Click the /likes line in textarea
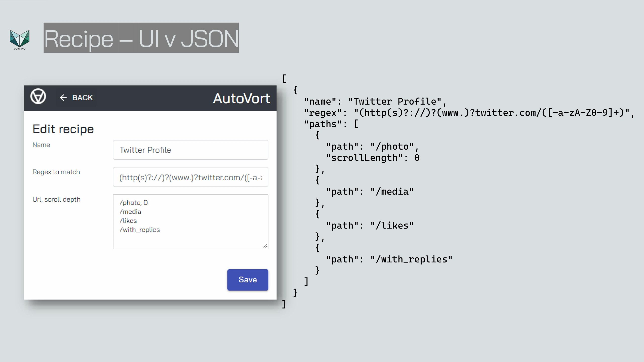644x362 pixels. point(128,221)
